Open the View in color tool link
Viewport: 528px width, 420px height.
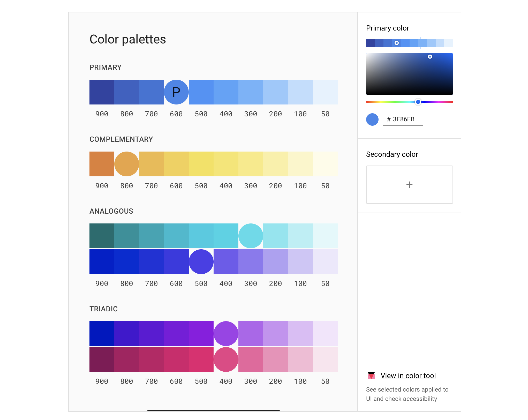click(x=408, y=376)
